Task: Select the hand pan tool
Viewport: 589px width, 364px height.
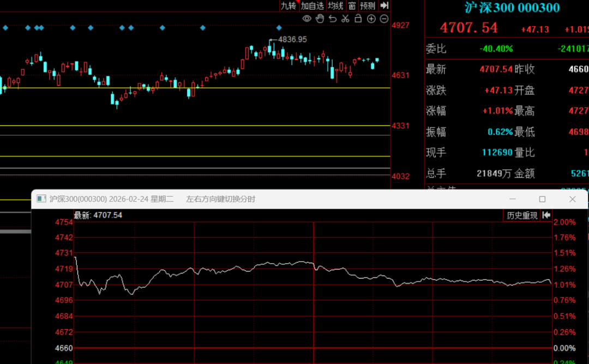Action: [x=320, y=19]
